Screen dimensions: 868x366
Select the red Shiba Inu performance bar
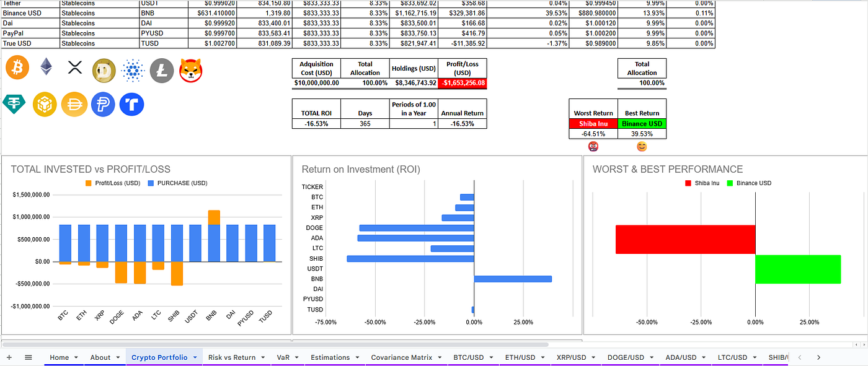coord(685,239)
